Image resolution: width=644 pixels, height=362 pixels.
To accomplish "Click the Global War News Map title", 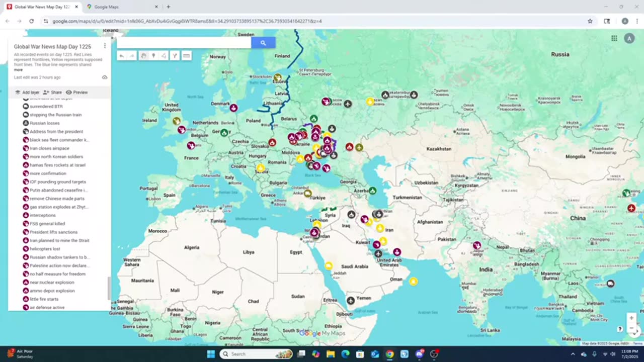I will [52, 47].
